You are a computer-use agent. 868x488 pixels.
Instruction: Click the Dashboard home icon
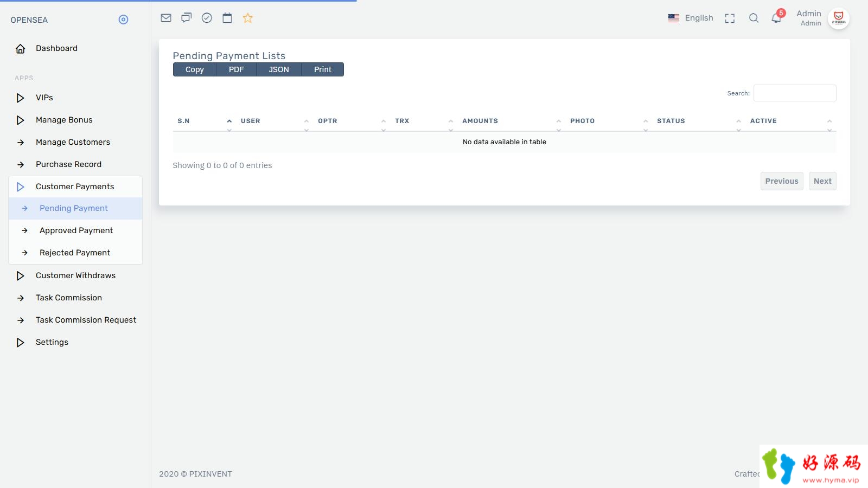click(21, 49)
